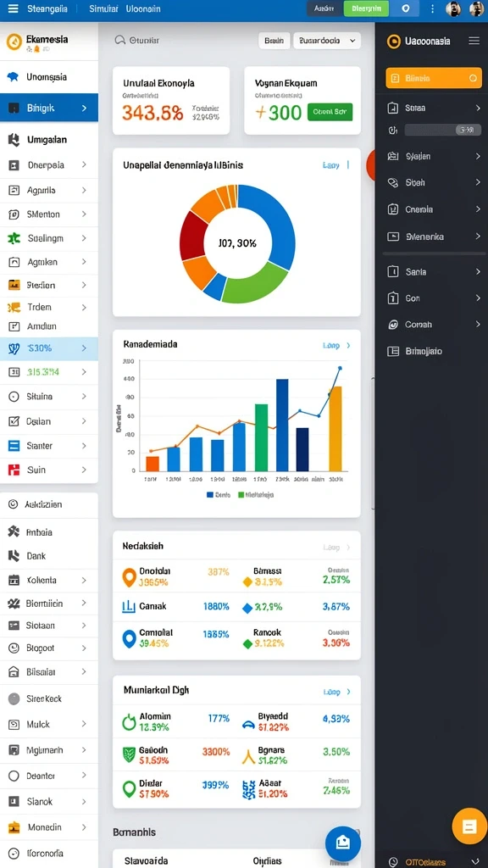Click the Brain button near search
The image size is (488, 868).
[274, 41]
